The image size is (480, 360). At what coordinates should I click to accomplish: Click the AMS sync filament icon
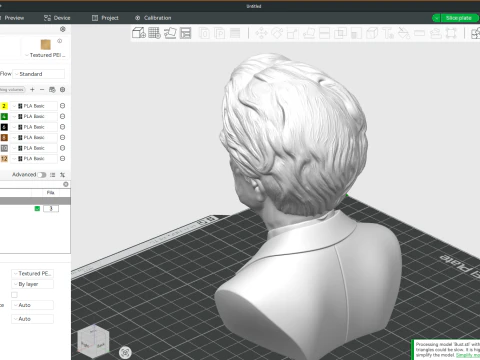52,89
